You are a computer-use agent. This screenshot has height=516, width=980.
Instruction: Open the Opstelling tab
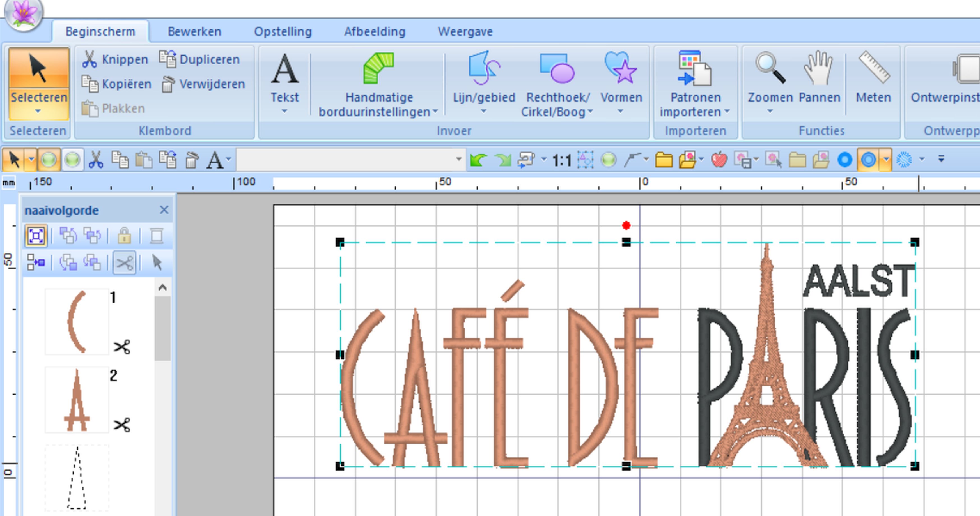[283, 32]
